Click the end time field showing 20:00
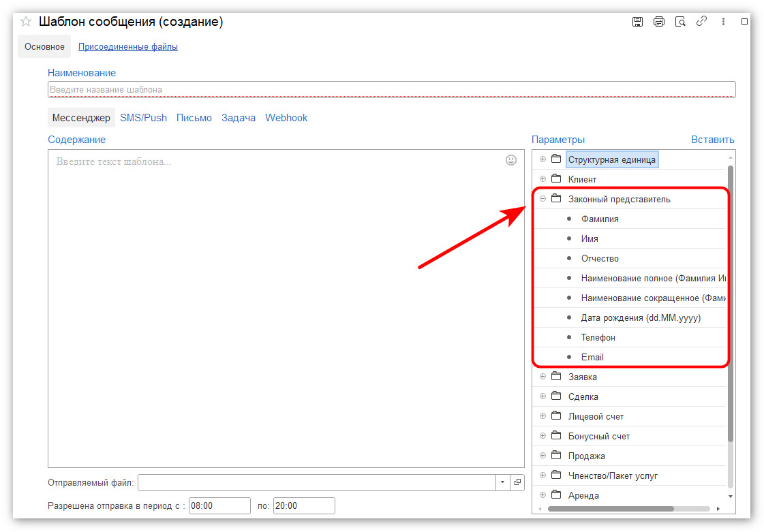The height and width of the screenshot is (532, 764). coord(304,505)
